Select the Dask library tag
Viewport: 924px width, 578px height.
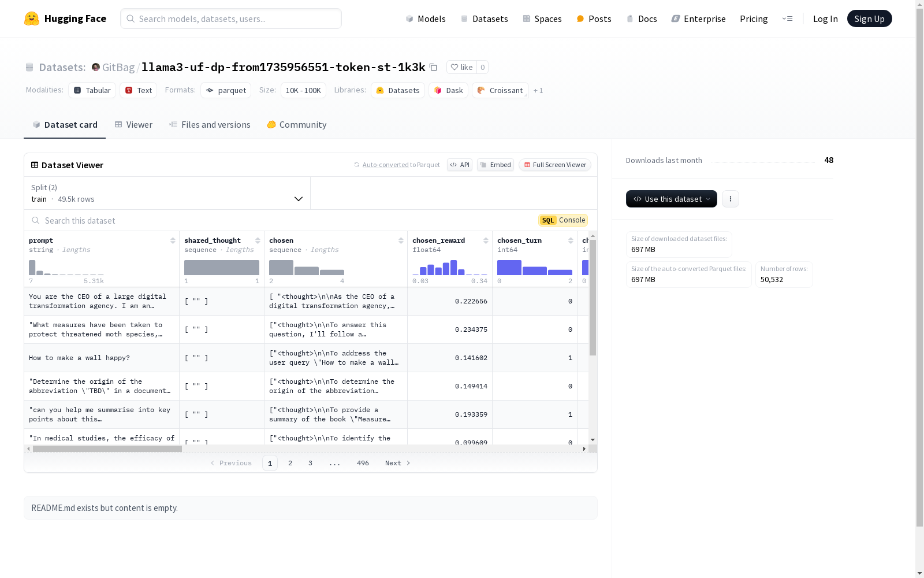pos(448,90)
